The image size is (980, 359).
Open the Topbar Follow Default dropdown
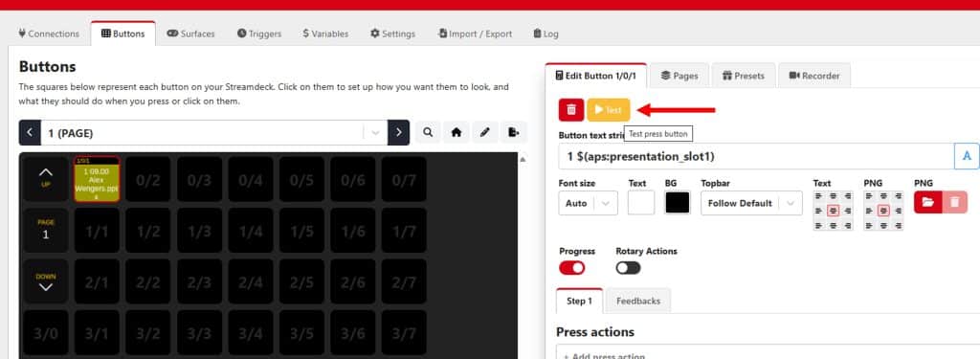tap(751, 203)
